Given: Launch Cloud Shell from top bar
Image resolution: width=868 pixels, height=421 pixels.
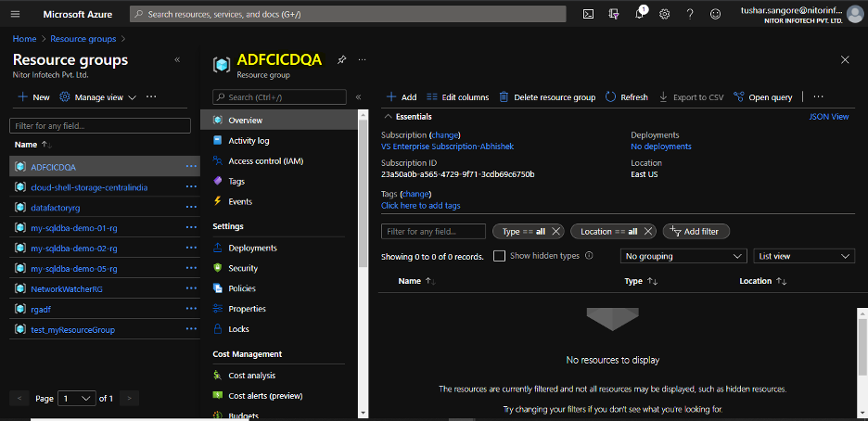Looking at the screenshot, I should click(589, 15).
